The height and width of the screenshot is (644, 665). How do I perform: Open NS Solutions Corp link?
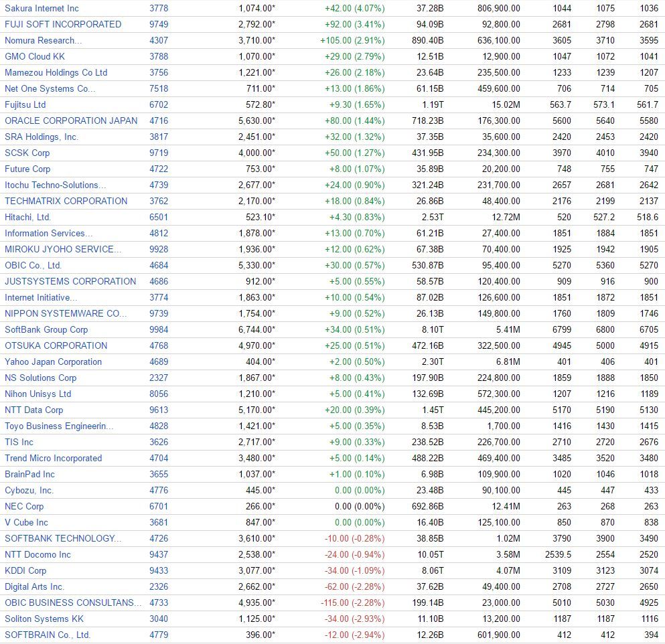(x=41, y=379)
